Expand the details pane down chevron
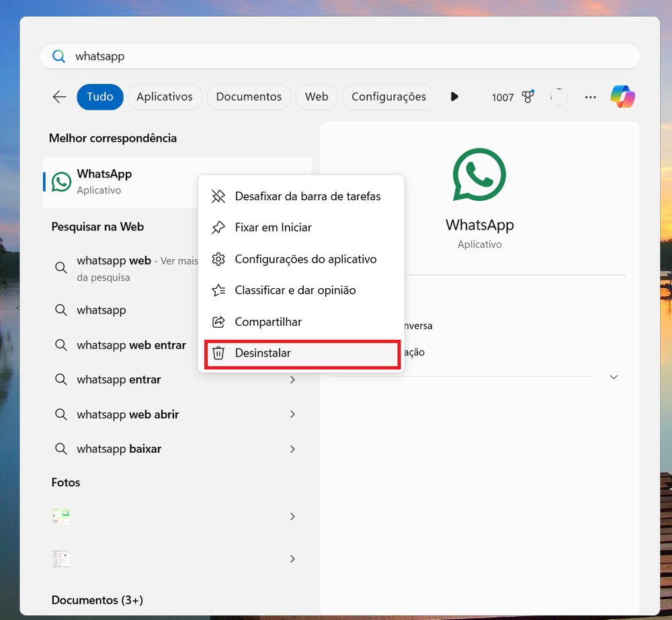Viewport: 672px width, 620px height. (x=614, y=377)
